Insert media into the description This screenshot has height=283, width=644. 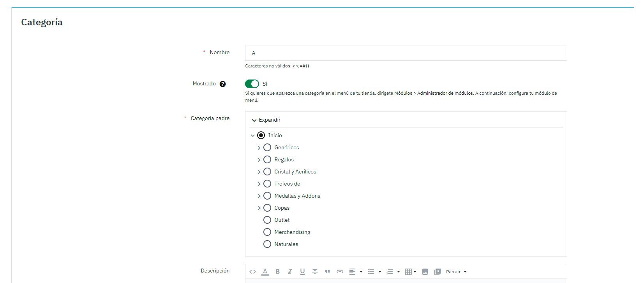(x=438, y=272)
